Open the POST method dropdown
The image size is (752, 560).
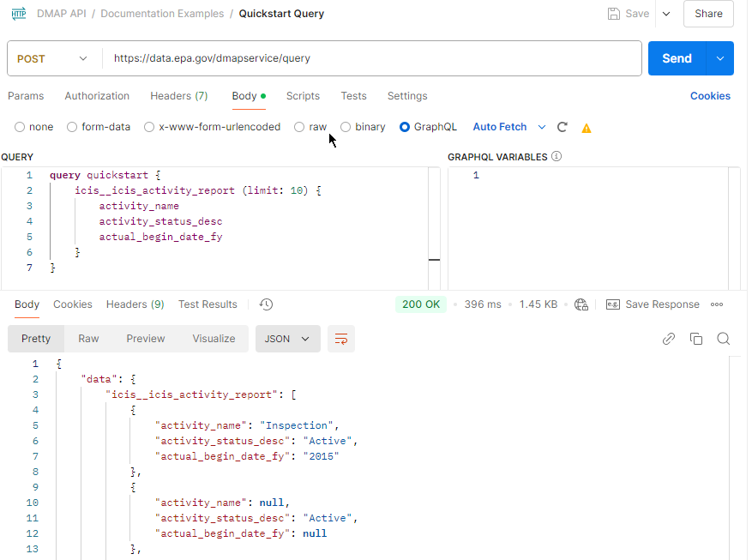click(x=53, y=58)
